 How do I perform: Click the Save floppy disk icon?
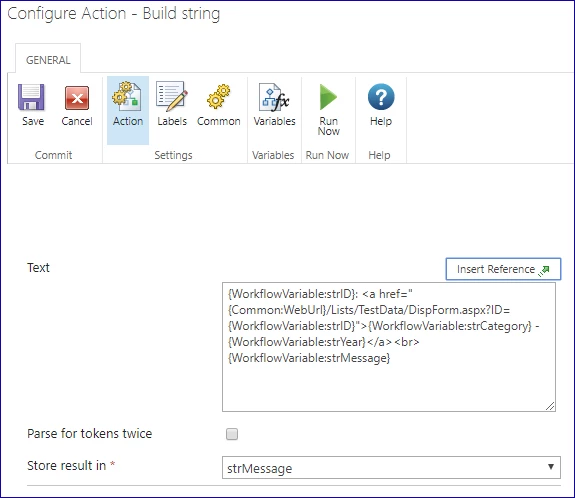[x=32, y=97]
